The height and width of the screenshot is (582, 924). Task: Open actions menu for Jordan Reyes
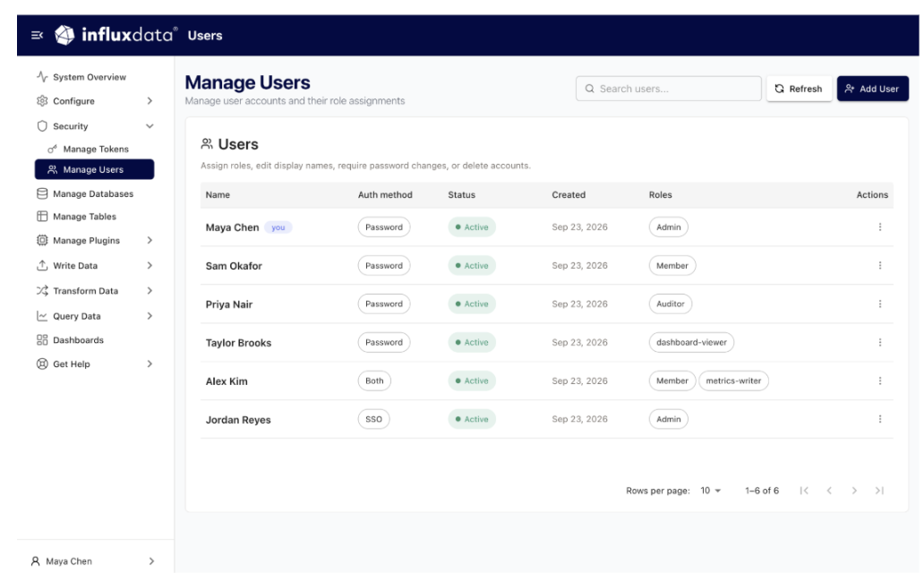point(880,419)
